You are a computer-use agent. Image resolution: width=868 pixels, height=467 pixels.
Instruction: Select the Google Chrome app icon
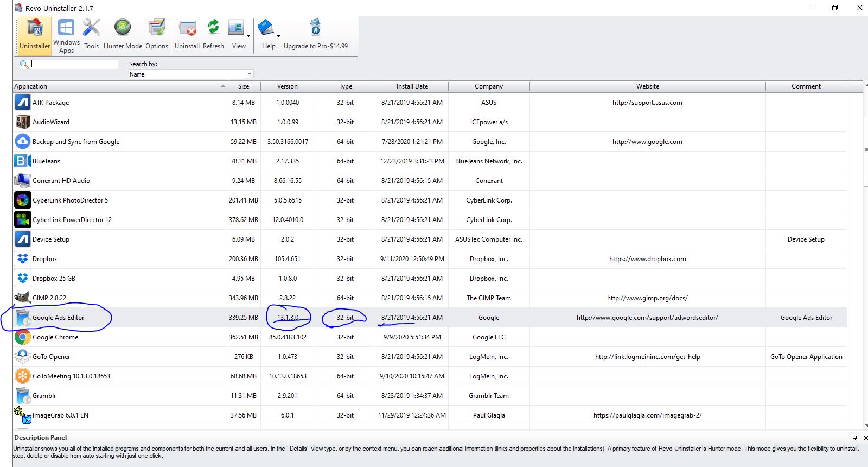(x=22, y=337)
